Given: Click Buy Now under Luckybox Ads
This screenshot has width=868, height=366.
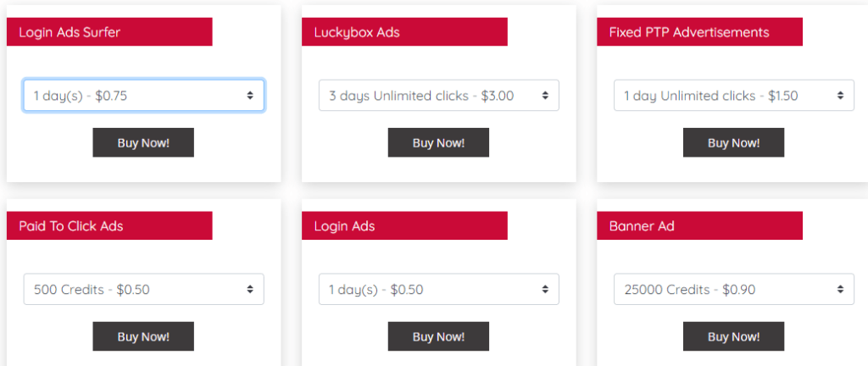Looking at the screenshot, I should [x=438, y=142].
